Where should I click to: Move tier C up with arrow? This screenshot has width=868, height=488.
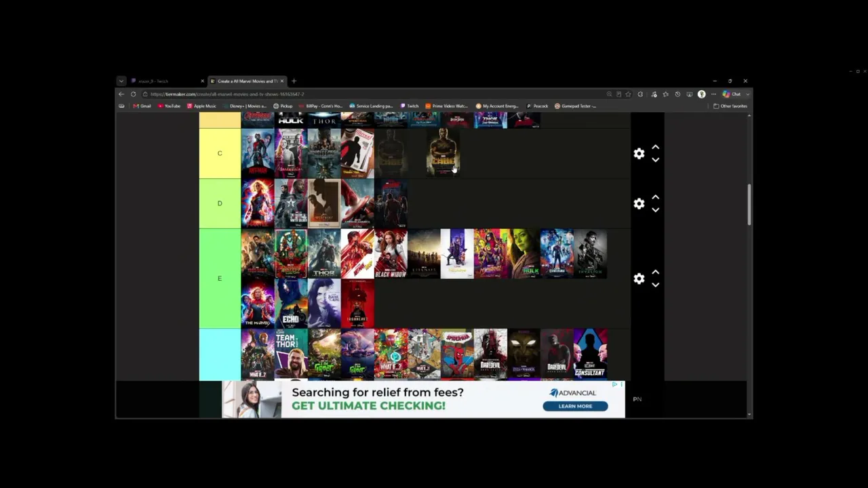(x=655, y=147)
